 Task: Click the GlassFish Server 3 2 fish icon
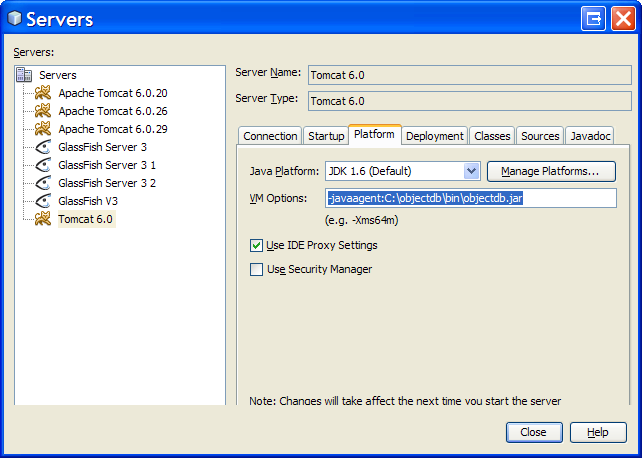(x=43, y=183)
